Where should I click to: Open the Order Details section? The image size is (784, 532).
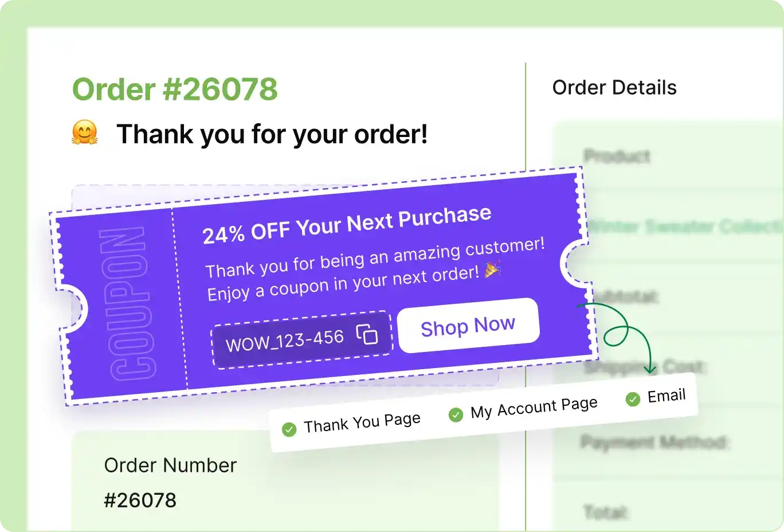[x=614, y=87]
